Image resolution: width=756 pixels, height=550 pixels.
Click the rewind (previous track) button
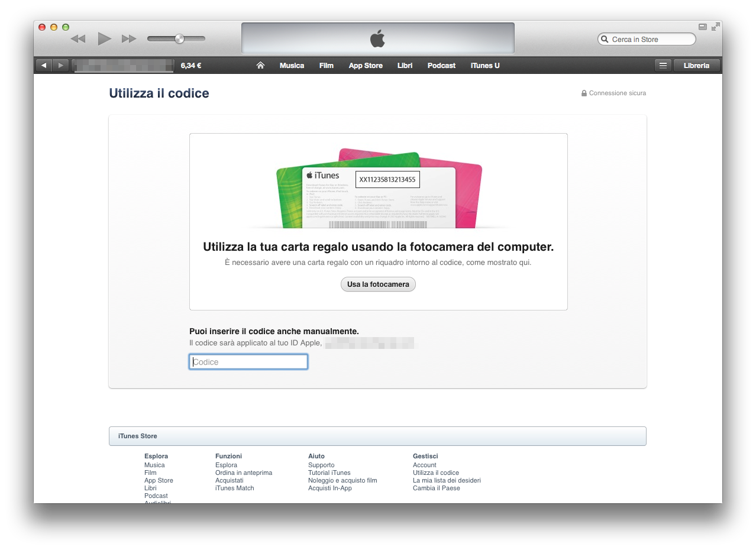78,39
